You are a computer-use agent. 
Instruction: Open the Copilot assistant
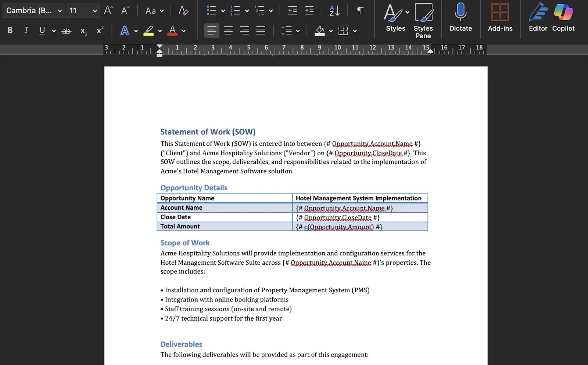[x=563, y=17]
